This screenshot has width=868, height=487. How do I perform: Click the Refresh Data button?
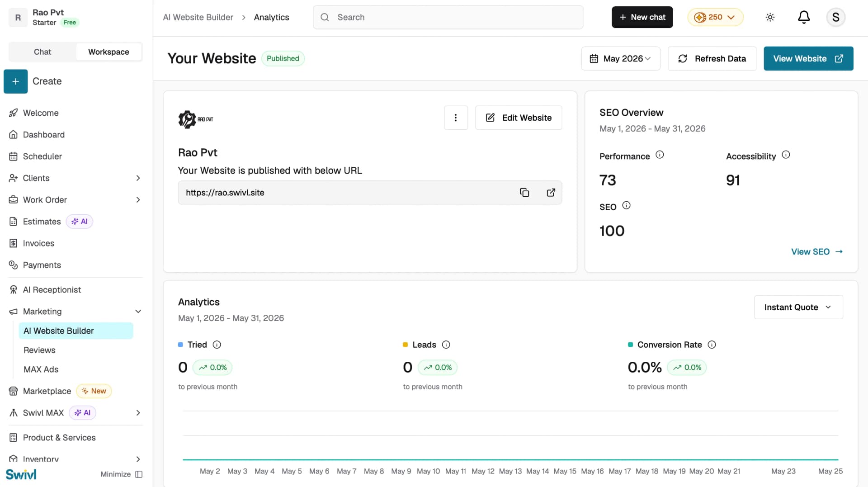[712, 59]
